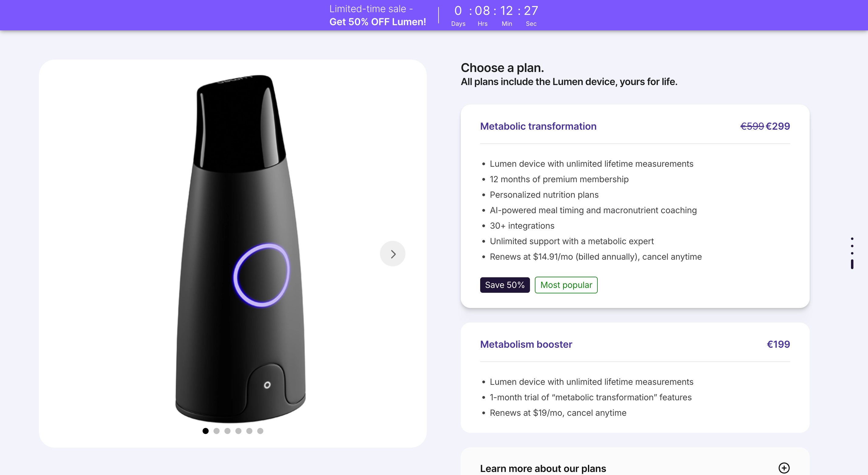Click the top section dot in side navigation

pos(852,238)
